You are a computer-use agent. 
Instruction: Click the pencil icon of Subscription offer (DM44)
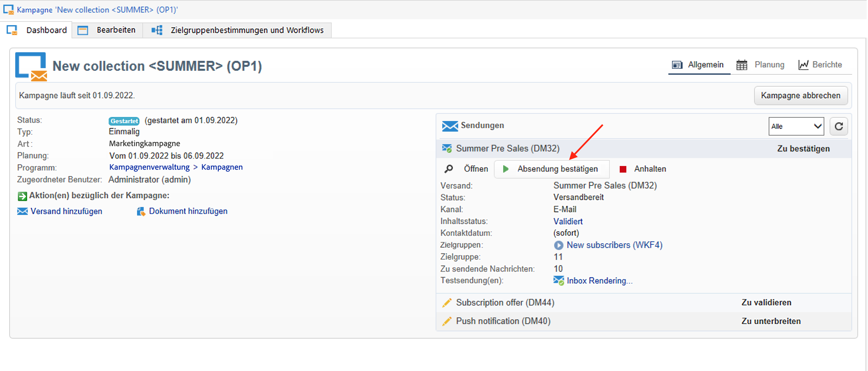point(447,302)
